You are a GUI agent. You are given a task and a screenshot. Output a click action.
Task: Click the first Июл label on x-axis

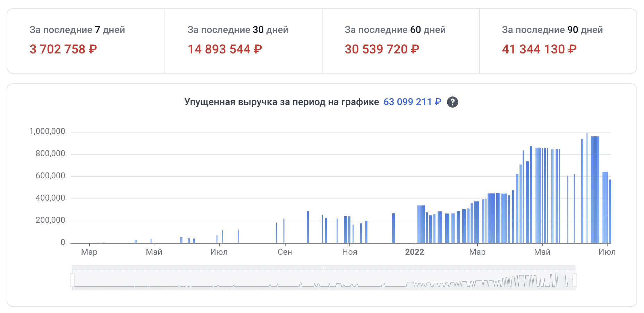point(219,252)
